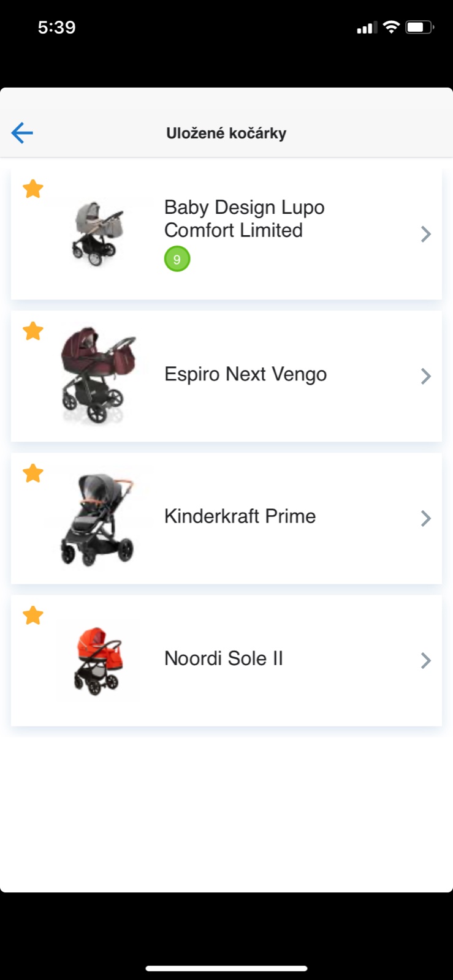Tap the burgundy Espiro stroller image
This screenshot has width=453, height=980.
click(x=97, y=375)
